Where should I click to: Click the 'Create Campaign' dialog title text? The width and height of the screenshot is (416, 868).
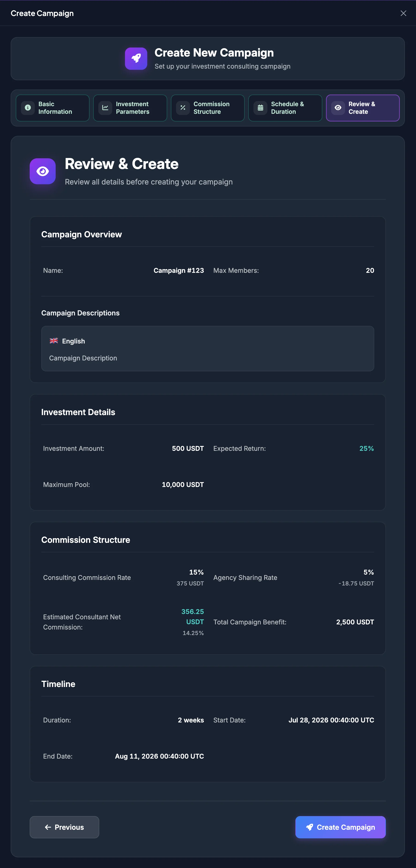pyautogui.click(x=42, y=13)
